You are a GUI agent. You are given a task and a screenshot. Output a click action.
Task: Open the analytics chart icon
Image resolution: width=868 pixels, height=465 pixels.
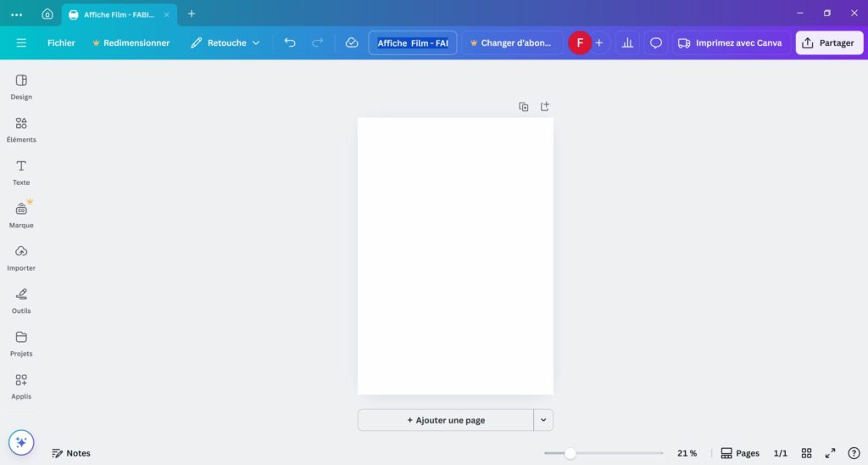627,42
